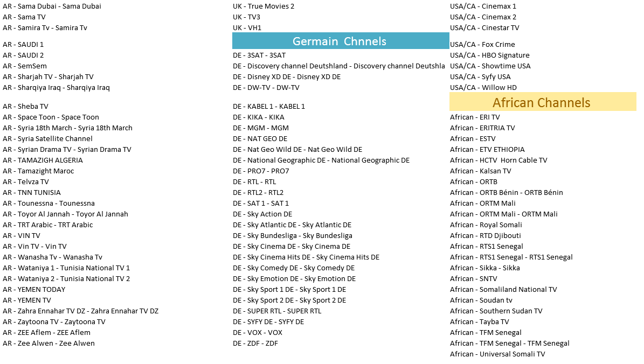Click 'AR - TRT Arabic - TRT Arabic'
The image size is (644, 364).
click(x=47, y=225)
